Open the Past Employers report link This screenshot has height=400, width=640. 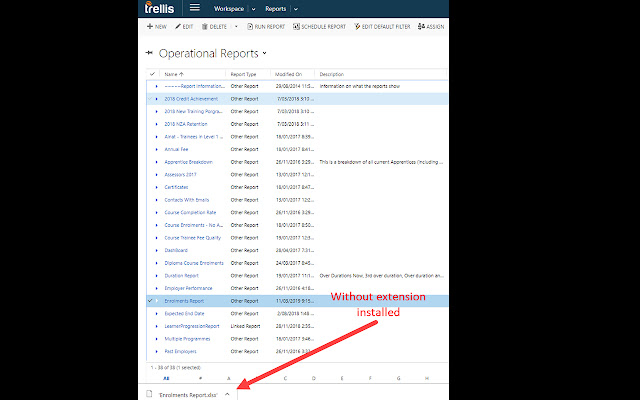pos(180,351)
